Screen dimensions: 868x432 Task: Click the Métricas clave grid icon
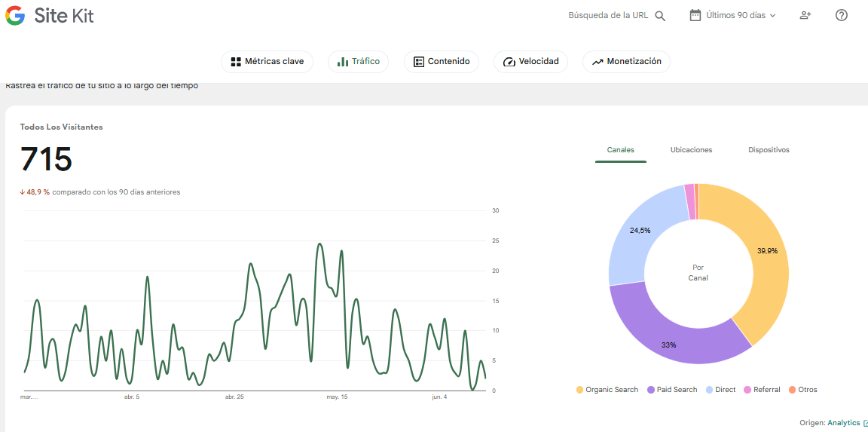[236, 62]
